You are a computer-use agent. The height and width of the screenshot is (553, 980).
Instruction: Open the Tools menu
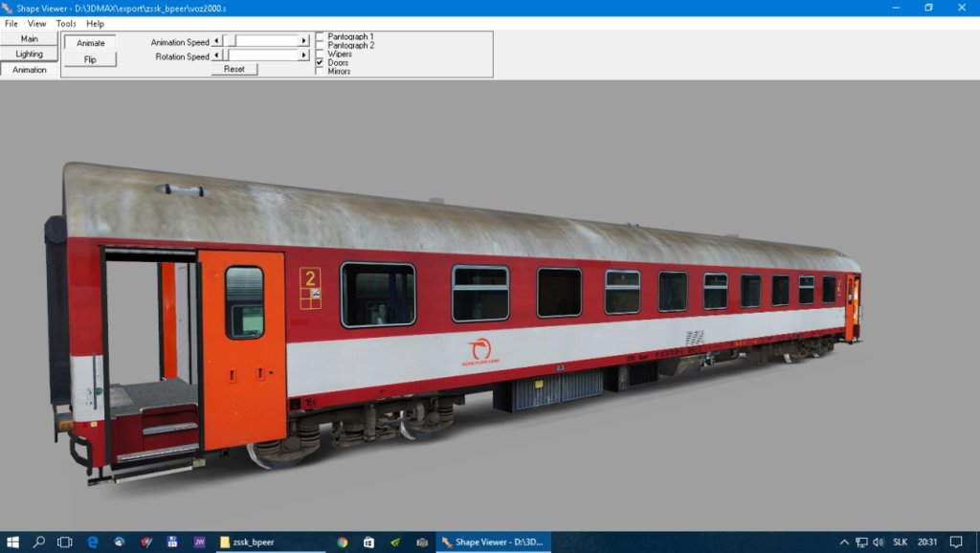[x=66, y=23]
